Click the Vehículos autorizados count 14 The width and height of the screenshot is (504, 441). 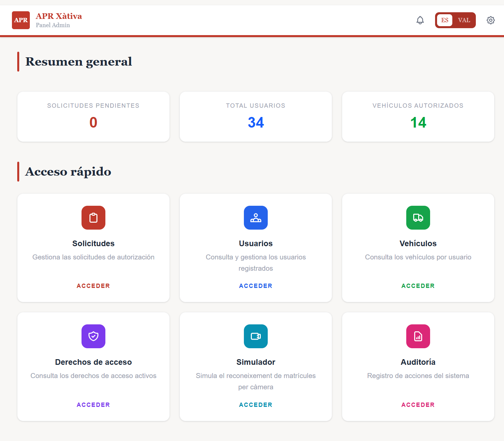(x=418, y=123)
